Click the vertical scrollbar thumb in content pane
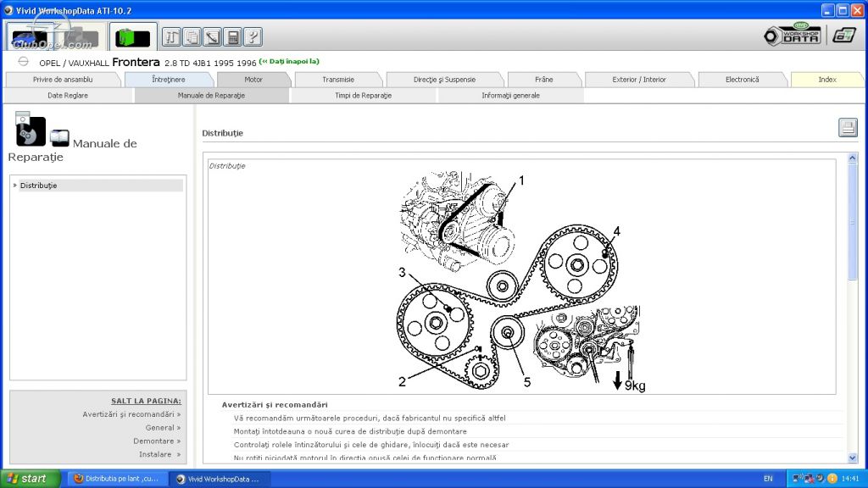This screenshot has height=488, width=868. 853,222
